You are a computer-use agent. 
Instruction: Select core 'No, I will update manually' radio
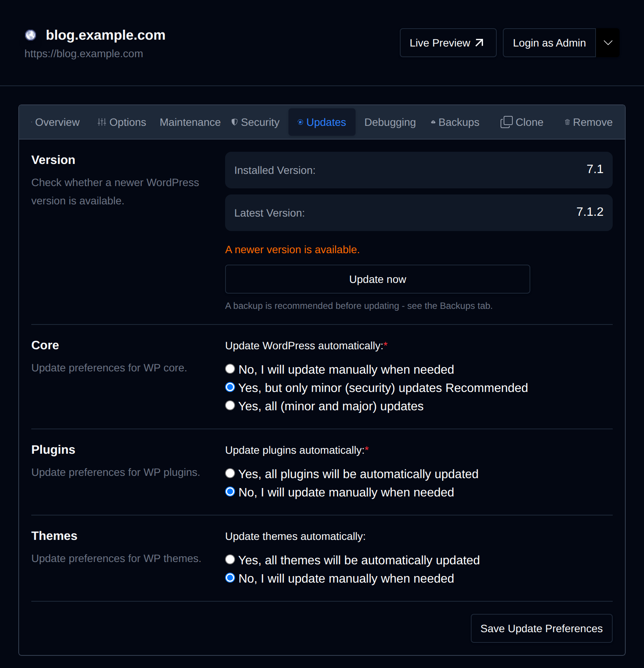click(x=230, y=369)
